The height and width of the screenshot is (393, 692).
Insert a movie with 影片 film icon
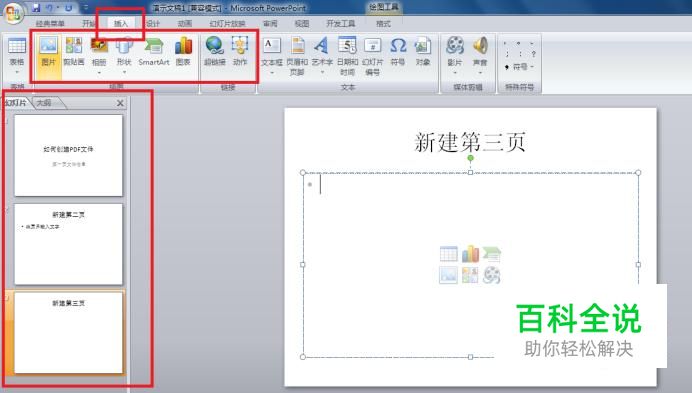(455, 45)
